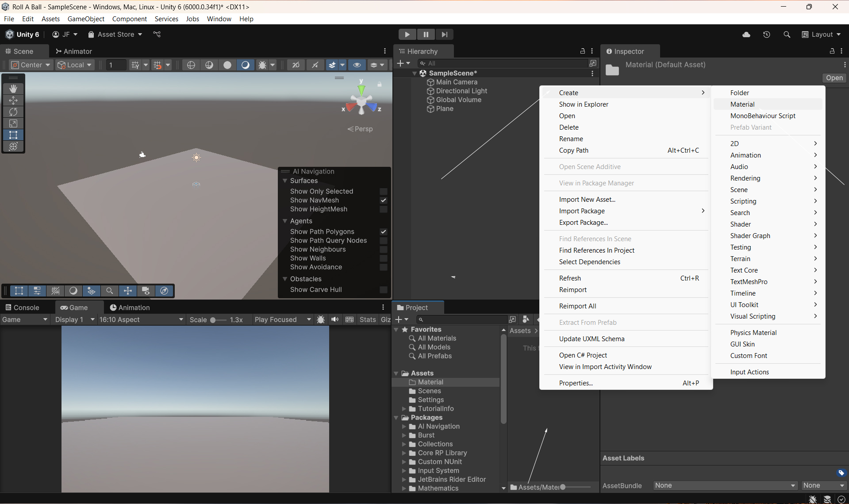Select Main Camera in Hierarchy
The height and width of the screenshot is (504, 849).
[456, 82]
